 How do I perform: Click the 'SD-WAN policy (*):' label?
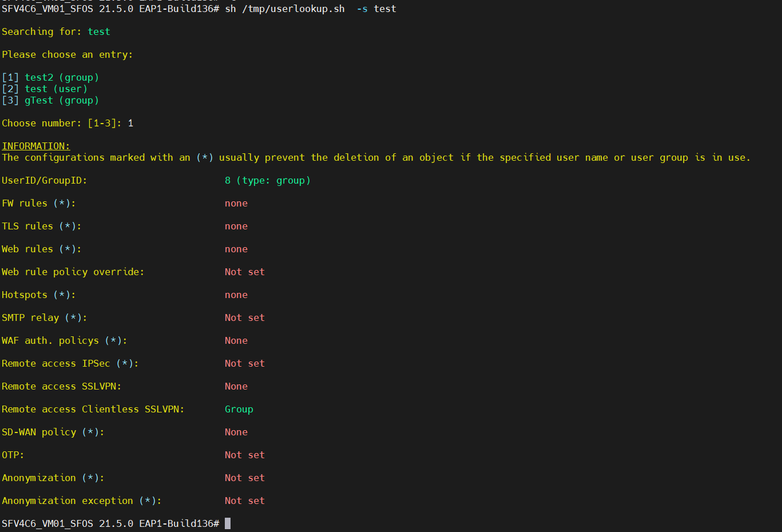[x=53, y=432]
